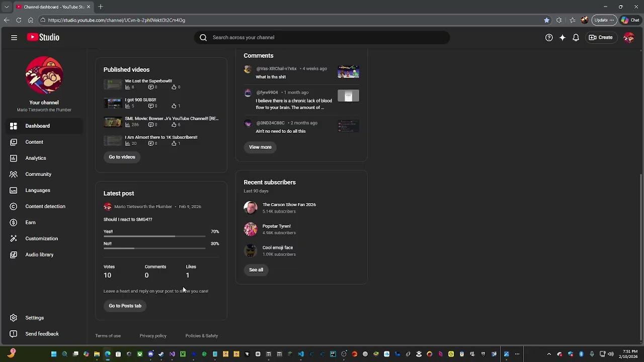Open the video 'We Lost the Superbowl!!'
Image resolution: width=644 pixels, height=362 pixels.
pyautogui.click(x=148, y=81)
